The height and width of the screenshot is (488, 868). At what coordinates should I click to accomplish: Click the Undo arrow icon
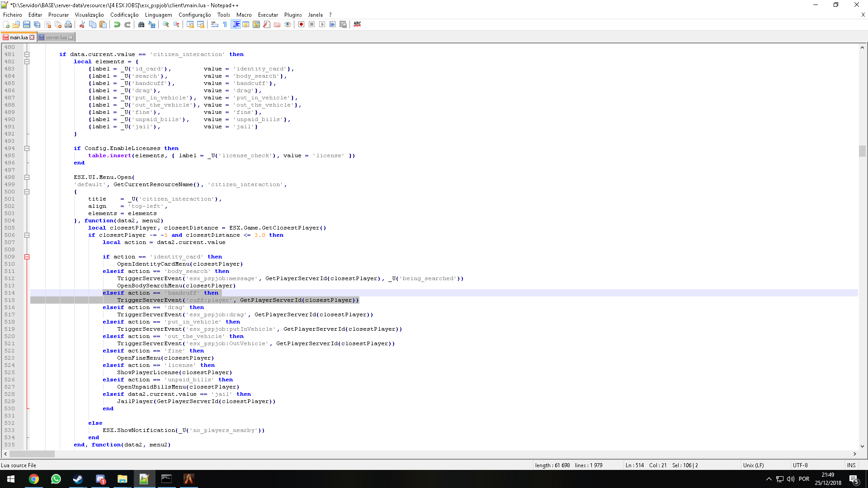(117, 24)
